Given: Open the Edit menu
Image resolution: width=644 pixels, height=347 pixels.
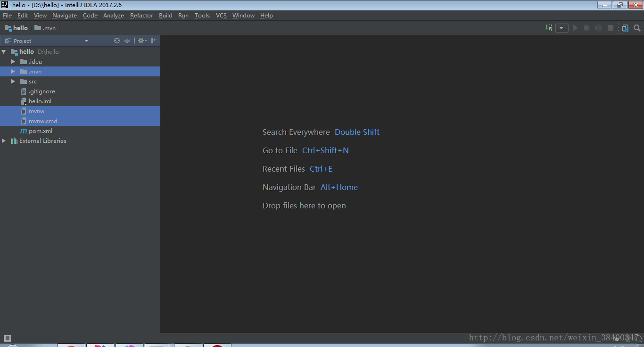Looking at the screenshot, I should [x=23, y=15].
